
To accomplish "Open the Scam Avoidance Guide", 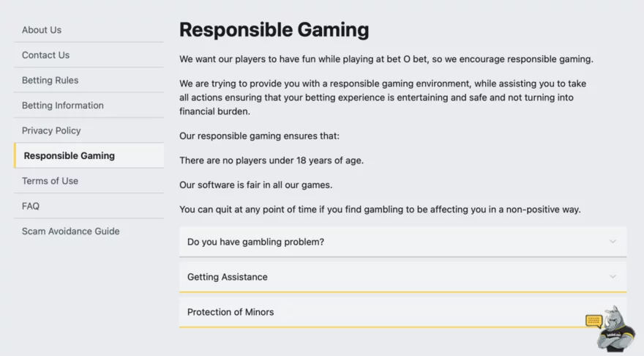I will [x=70, y=231].
